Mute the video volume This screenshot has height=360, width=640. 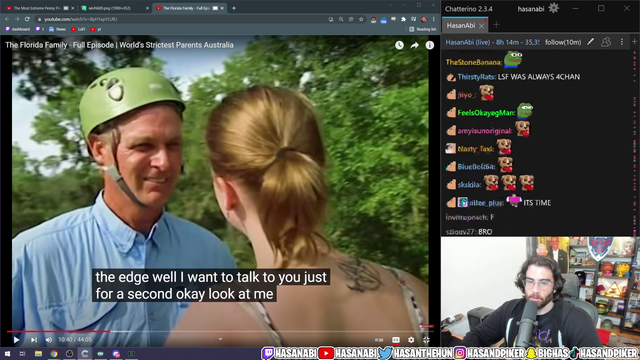49,340
